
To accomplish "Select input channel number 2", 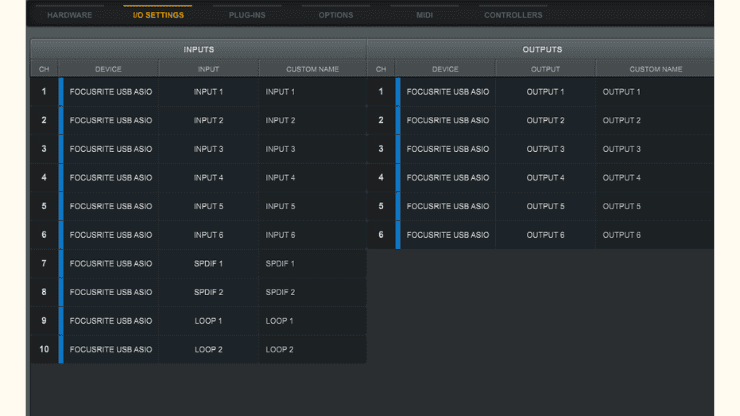I will [x=44, y=120].
